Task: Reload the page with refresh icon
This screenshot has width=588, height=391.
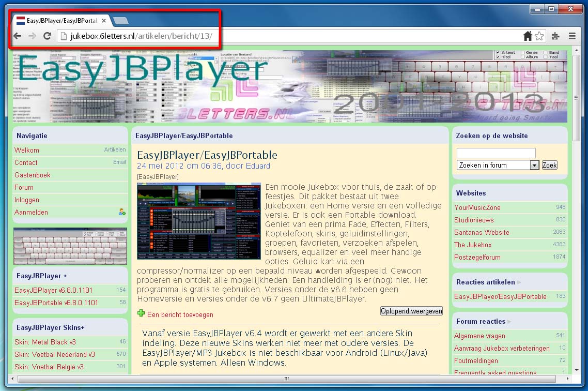Action: tap(47, 36)
